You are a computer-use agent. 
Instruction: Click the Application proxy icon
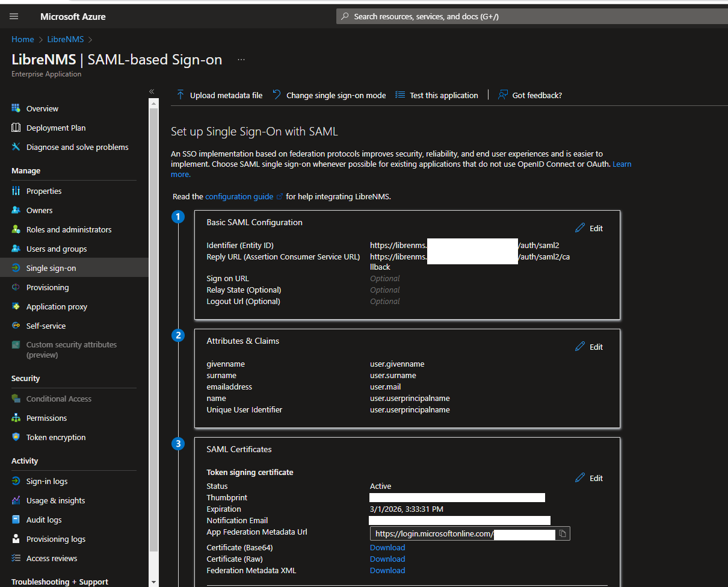16,306
